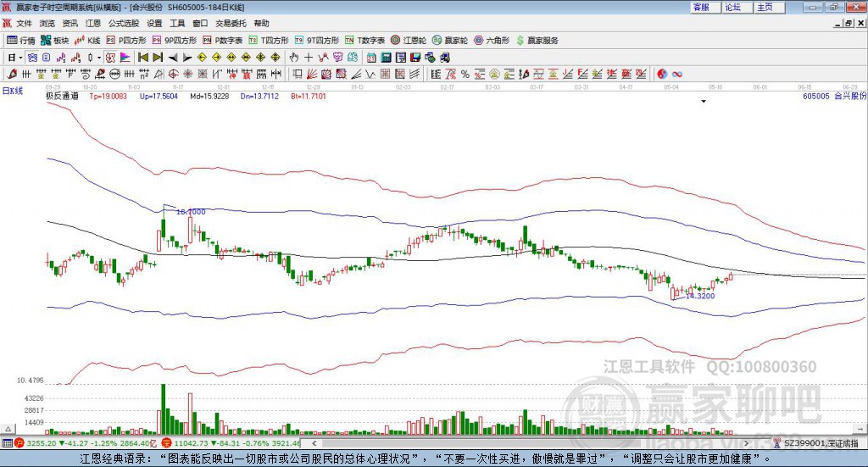Click horizontal scrollbar left arrow

314,443
